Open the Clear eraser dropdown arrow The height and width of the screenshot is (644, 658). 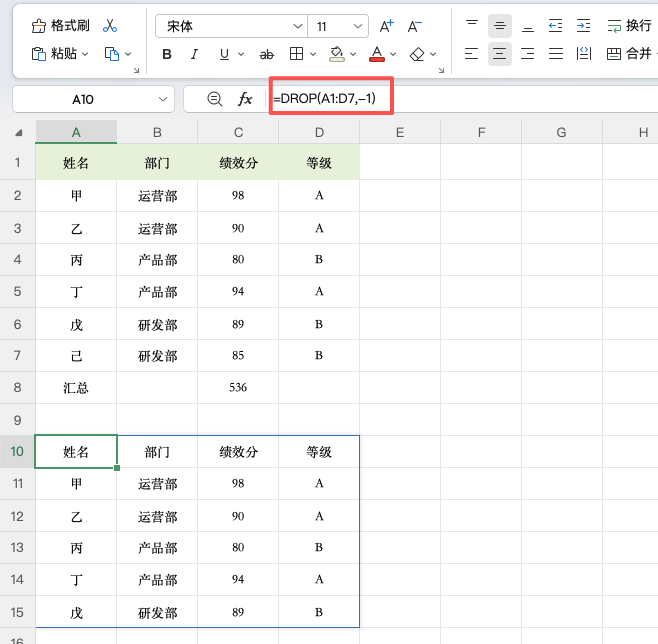tap(433, 54)
